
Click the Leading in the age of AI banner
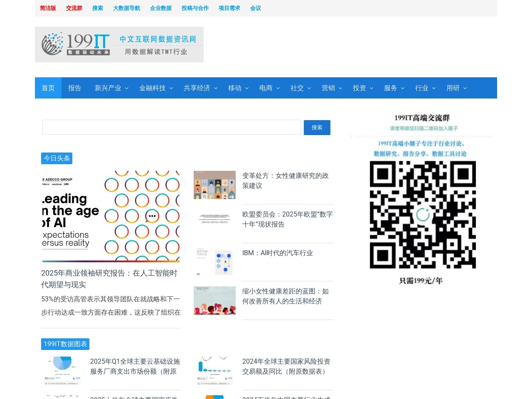(111, 216)
